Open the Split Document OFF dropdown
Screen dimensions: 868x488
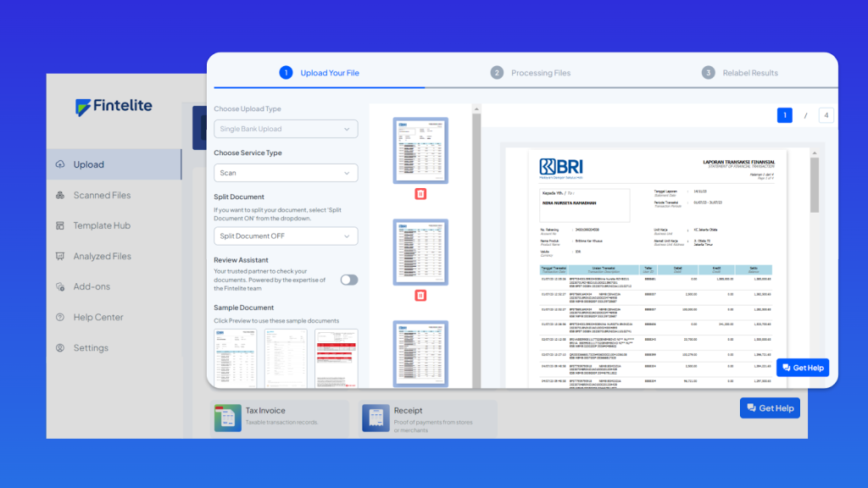click(286, 236)
